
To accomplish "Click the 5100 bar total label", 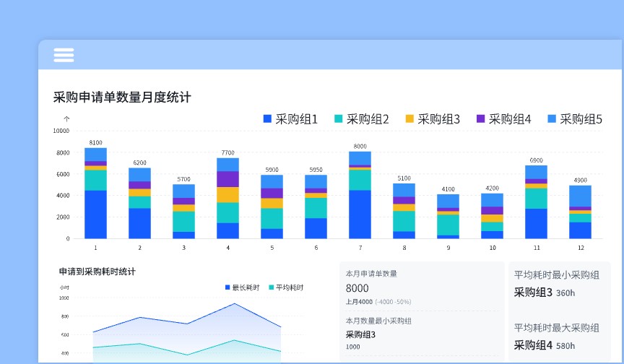I will pos(404,178).
